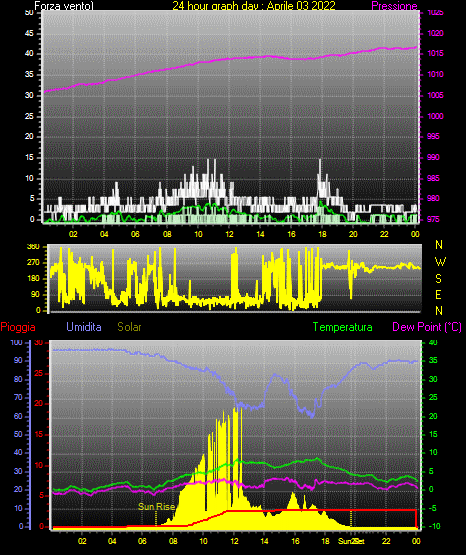Click the 'Sun Rise' marker label

156,507
